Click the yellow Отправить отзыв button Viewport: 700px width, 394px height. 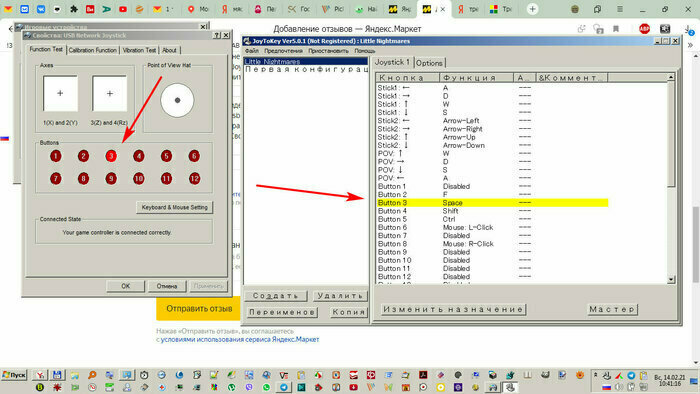click(199, 309)
